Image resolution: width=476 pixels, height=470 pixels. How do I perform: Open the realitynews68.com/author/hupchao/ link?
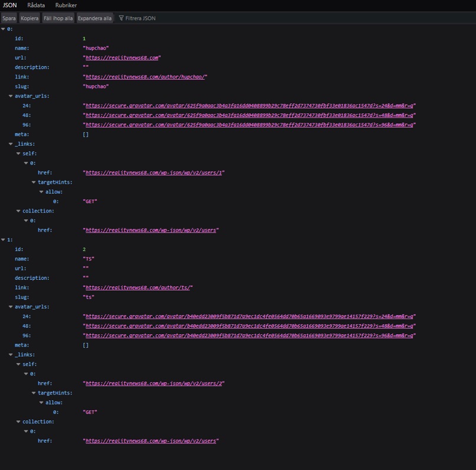(x=145, y=77)
